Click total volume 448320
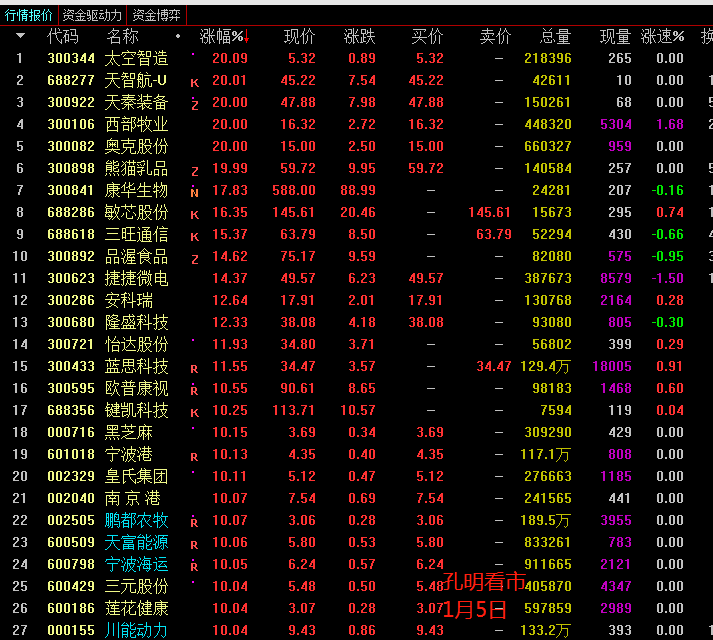 [x=548, y=125]
